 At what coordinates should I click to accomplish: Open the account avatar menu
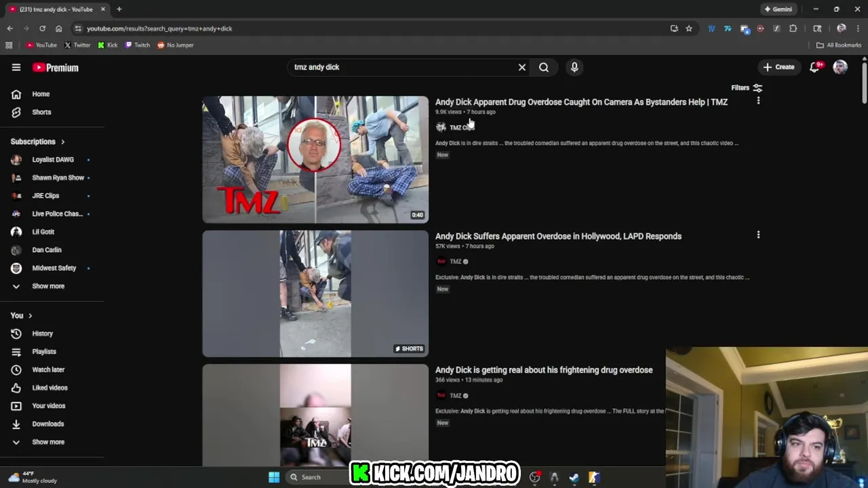pyautogui.click(x=840, y=67)
